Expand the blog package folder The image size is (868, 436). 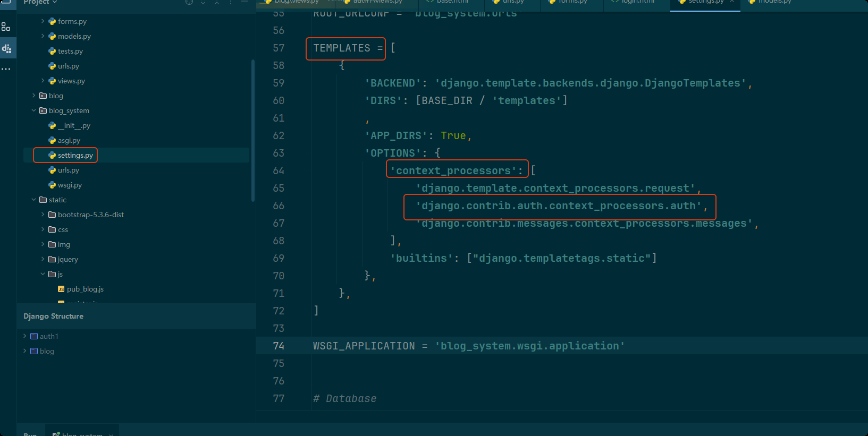34,96
